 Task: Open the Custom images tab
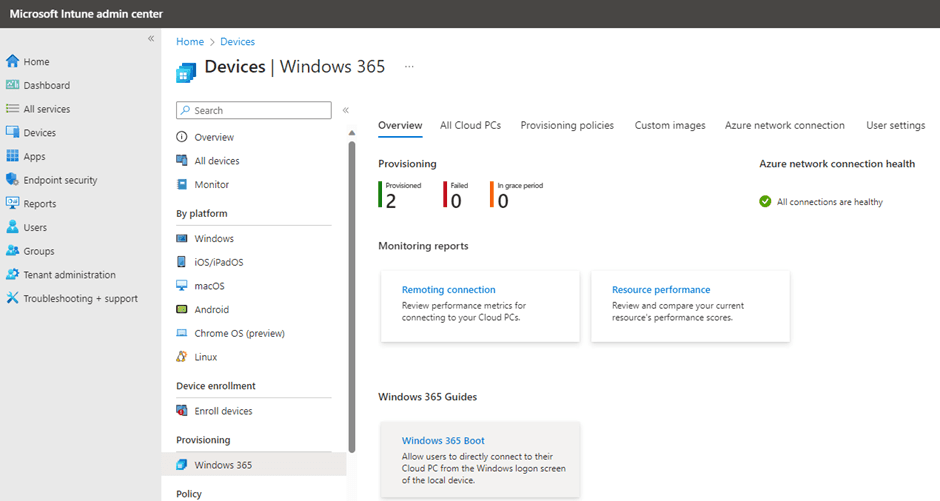670,125
